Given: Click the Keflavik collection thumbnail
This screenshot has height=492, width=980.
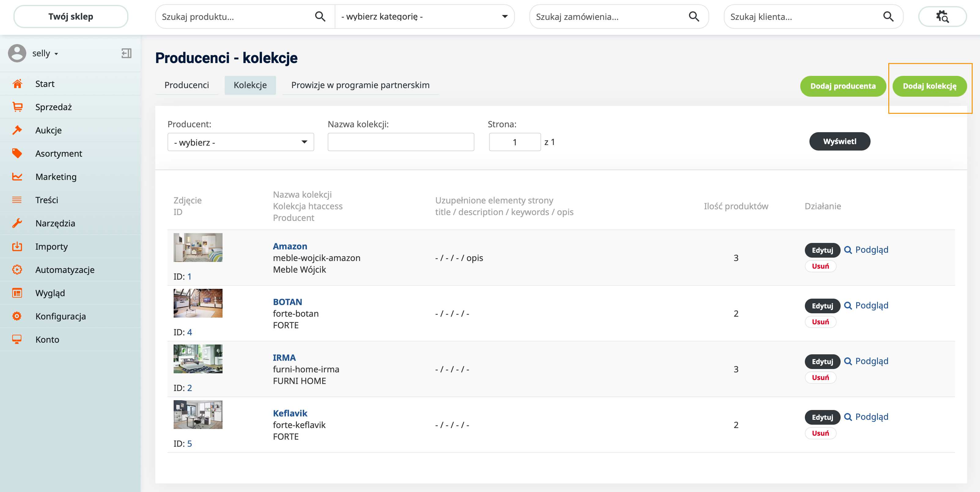Looking at the screenshot, I should click(198, 414).
